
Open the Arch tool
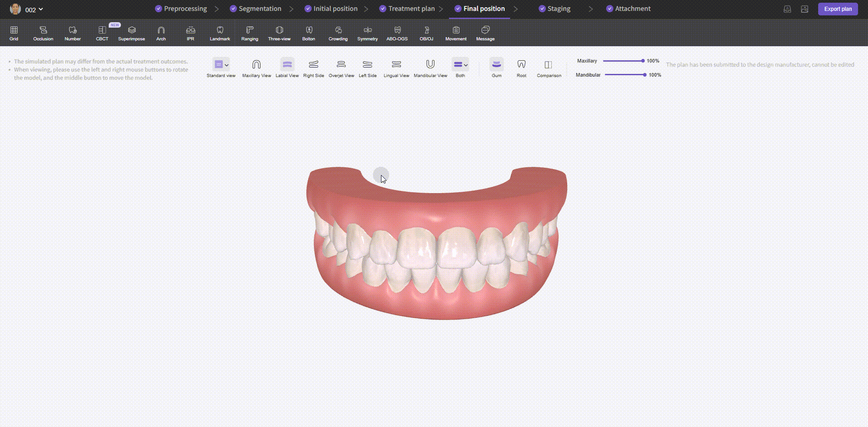click(x=161, y=33)
